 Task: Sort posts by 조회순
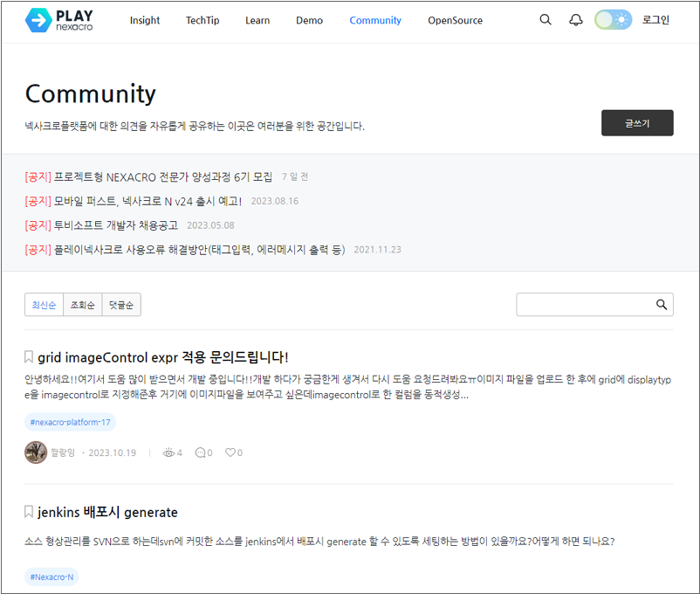[x=83, y=305]
